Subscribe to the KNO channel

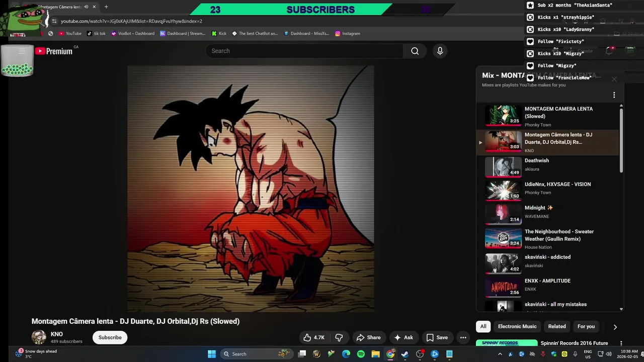pyautogui.click(x=110, y=337)
